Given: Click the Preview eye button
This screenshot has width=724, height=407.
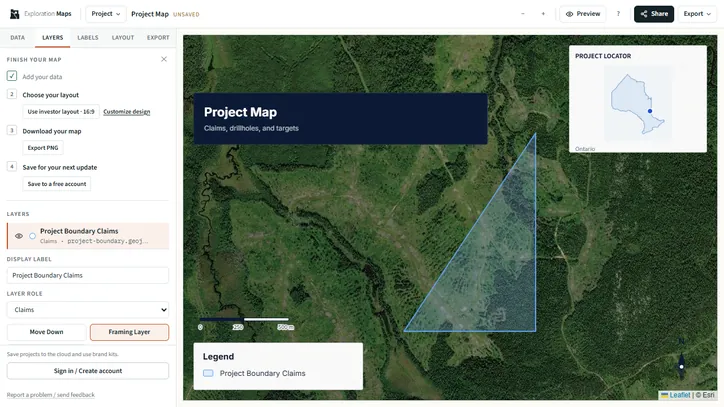Looking at the screenshot, I should pyautogui.click(x=583, y=14).
